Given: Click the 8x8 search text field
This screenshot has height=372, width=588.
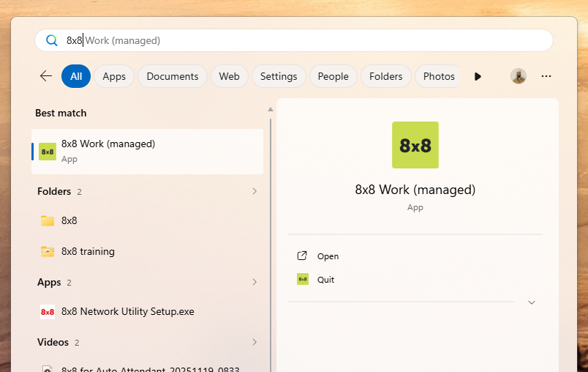Looking at the screenshot, I should (x=294, y=40).
